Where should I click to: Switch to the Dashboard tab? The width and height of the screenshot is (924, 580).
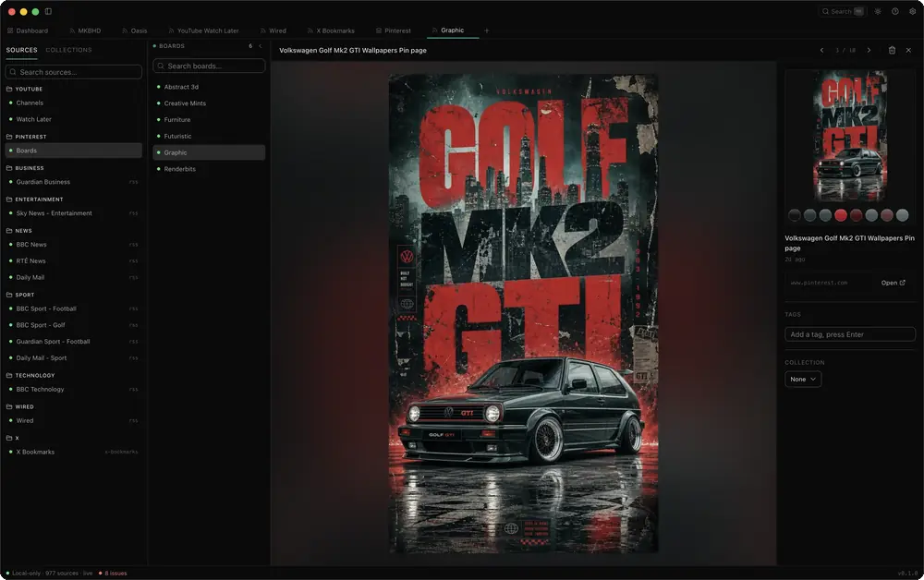(x=28, y=30)
